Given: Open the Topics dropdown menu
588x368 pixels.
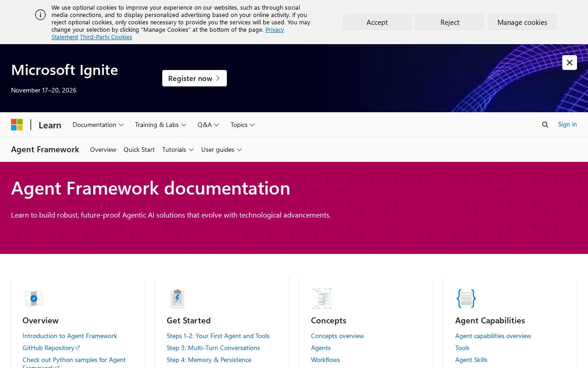Looking at the screenshot, I should point(243,125).
